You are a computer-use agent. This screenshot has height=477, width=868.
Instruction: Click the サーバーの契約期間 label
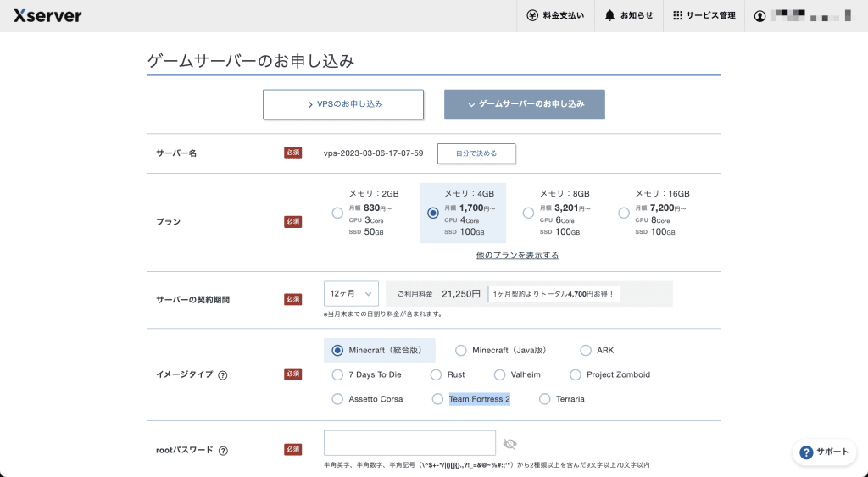[192, 300]
